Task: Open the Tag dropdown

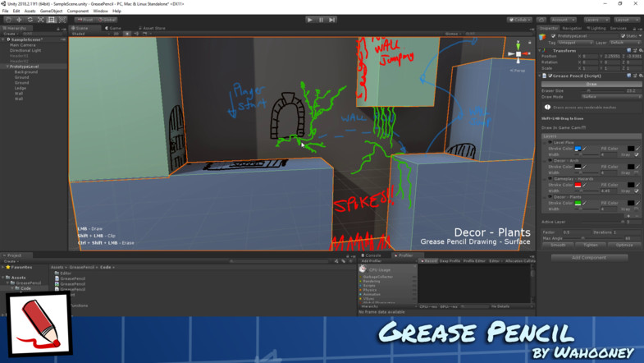Action: point(575,43)
